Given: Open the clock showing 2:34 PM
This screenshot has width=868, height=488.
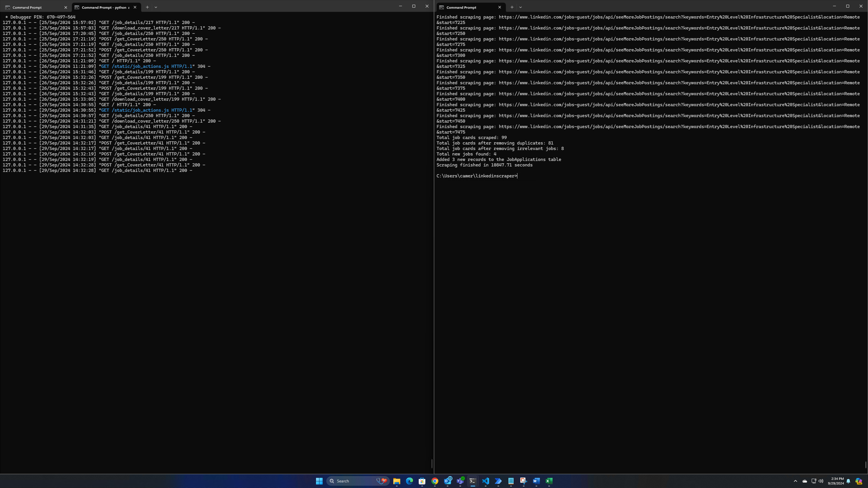Looking at the screenshot, I should point(836,481).
